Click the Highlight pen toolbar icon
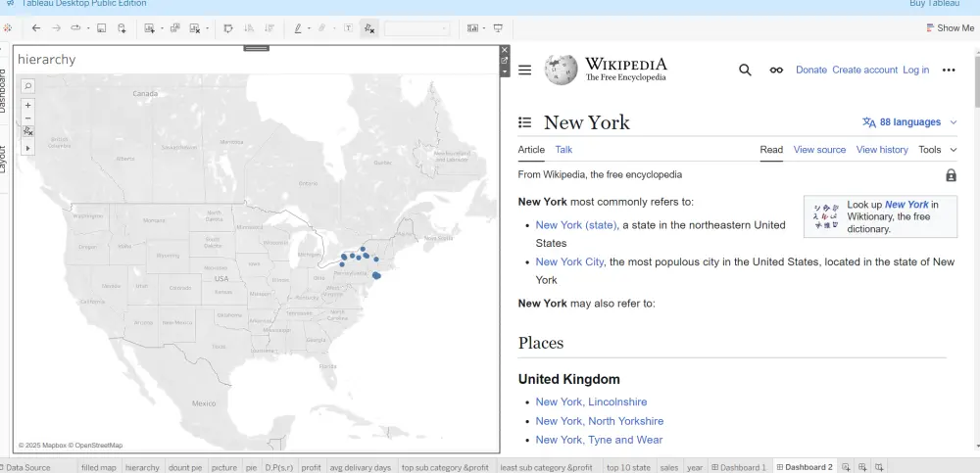980x473 pixels. (298, 28)
